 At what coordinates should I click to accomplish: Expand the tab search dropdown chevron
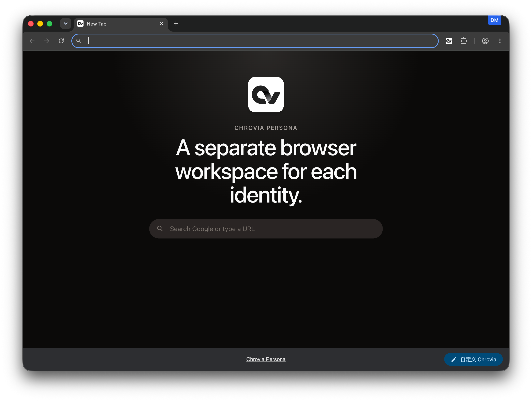pyautogui.click(x=65, y=23)
